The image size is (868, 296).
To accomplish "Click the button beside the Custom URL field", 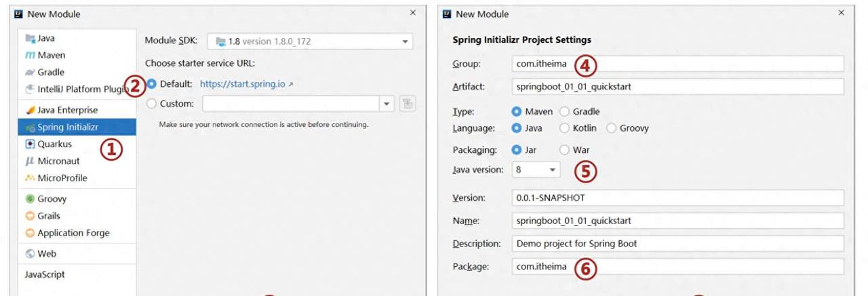I will 408,104.
